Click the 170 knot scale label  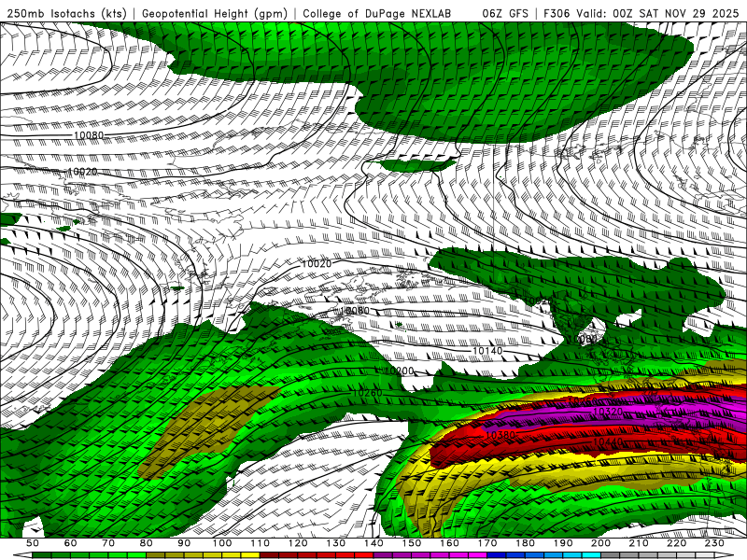pyautogui.click(x=486, y=543)
